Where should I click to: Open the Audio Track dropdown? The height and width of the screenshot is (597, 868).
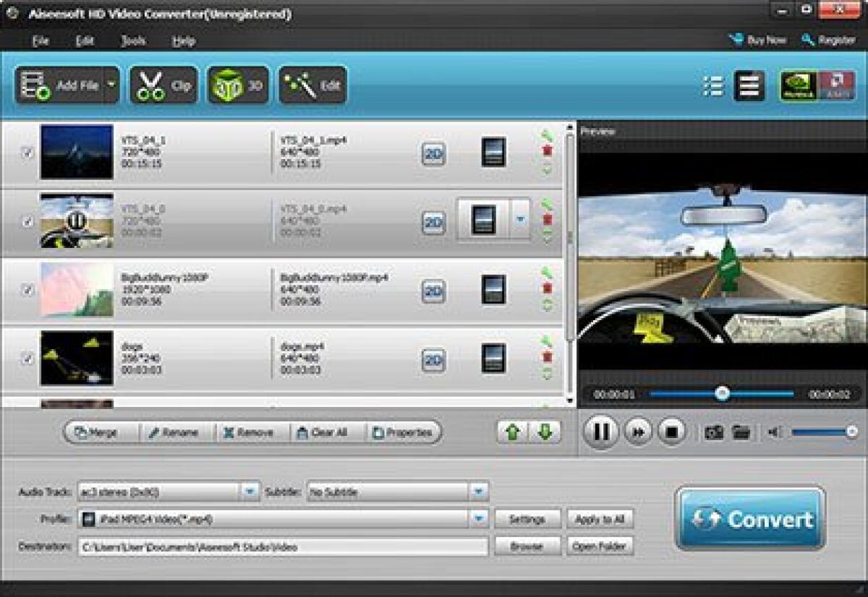coord(250,489)
